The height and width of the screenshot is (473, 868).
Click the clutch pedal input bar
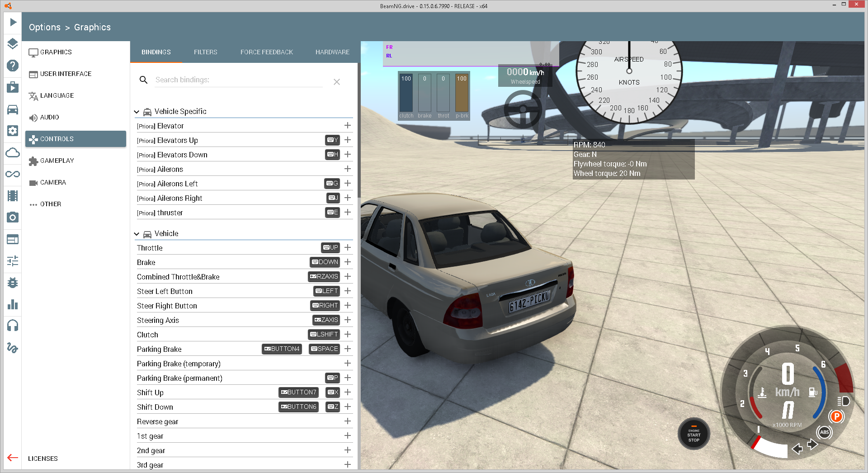point(406,93)
